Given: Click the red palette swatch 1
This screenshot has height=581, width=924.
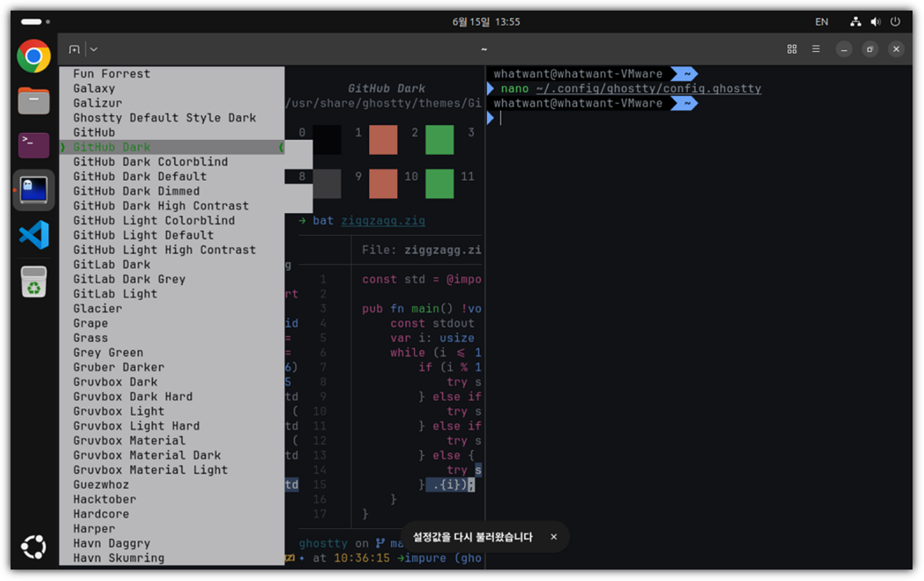Looking at the screenshot, I should pyautogui.click(x=383, y=140).
